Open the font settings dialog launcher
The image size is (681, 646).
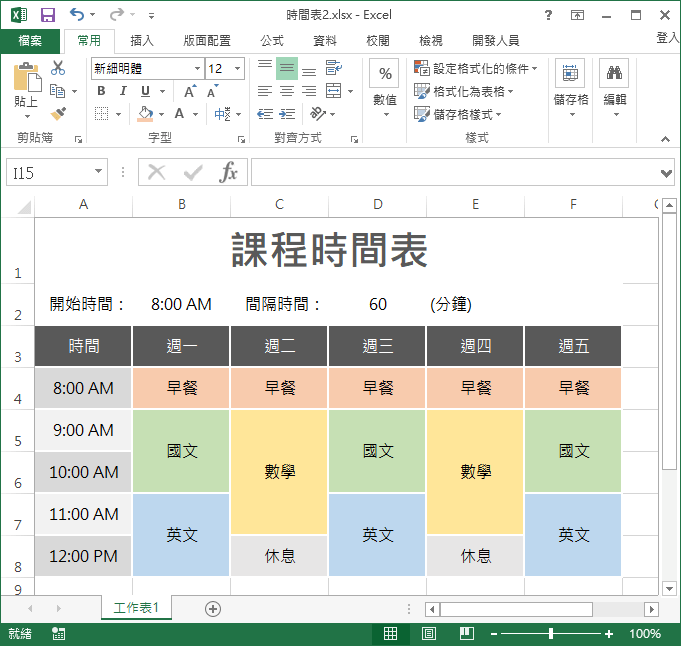[x=241, y=139]
